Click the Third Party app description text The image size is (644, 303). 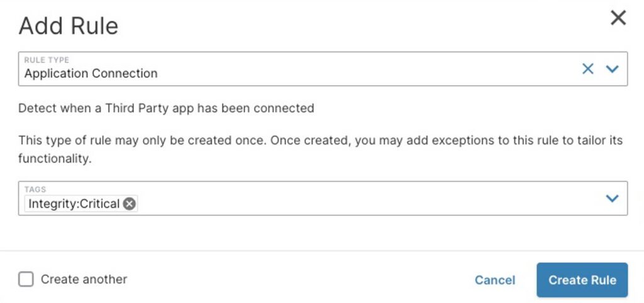tap(166, 108)
